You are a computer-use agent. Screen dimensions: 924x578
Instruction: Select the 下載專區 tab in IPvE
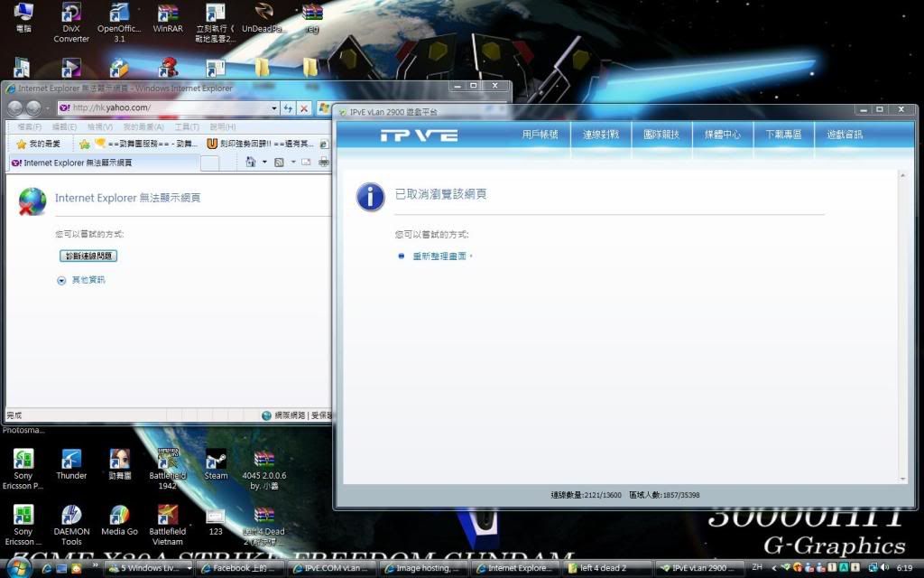pos(783,135)
